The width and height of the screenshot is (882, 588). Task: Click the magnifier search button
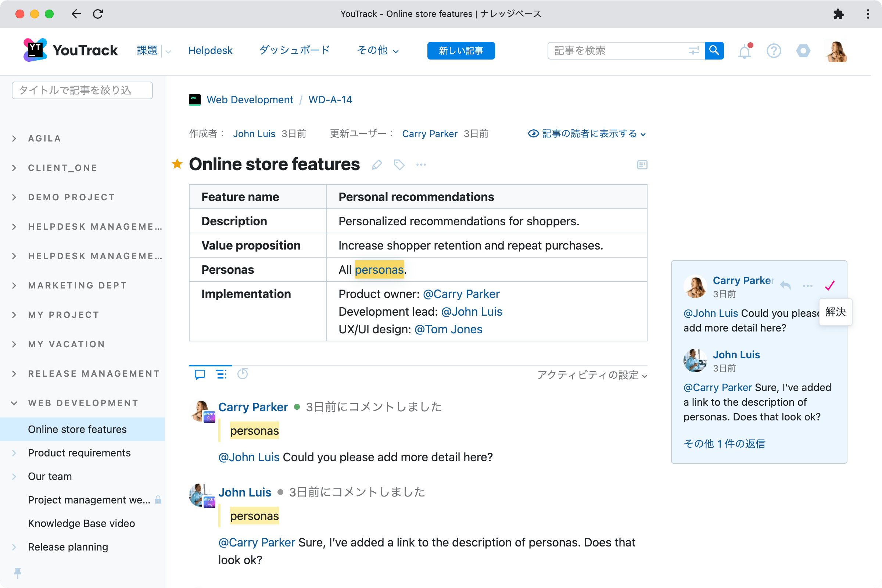(714, 51)
